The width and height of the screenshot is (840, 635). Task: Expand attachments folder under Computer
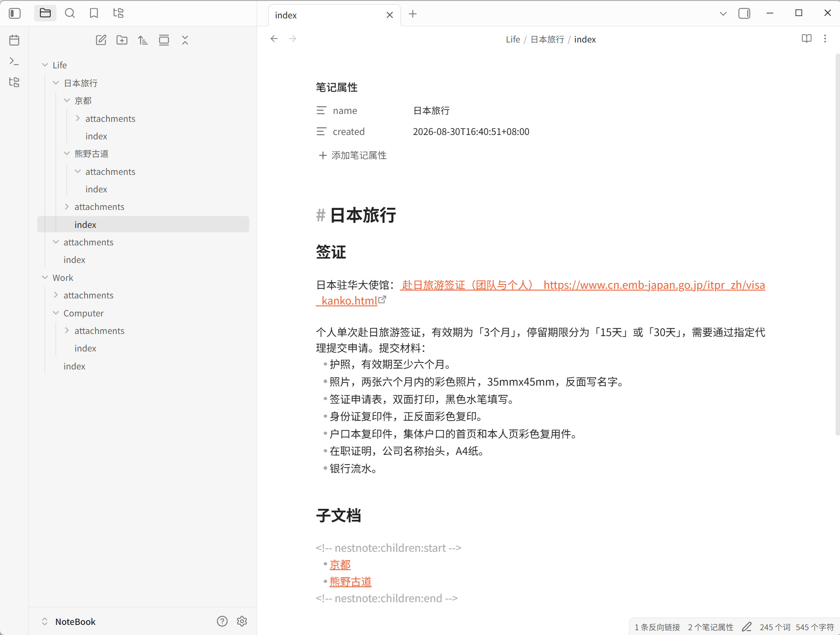coord(67,330)
